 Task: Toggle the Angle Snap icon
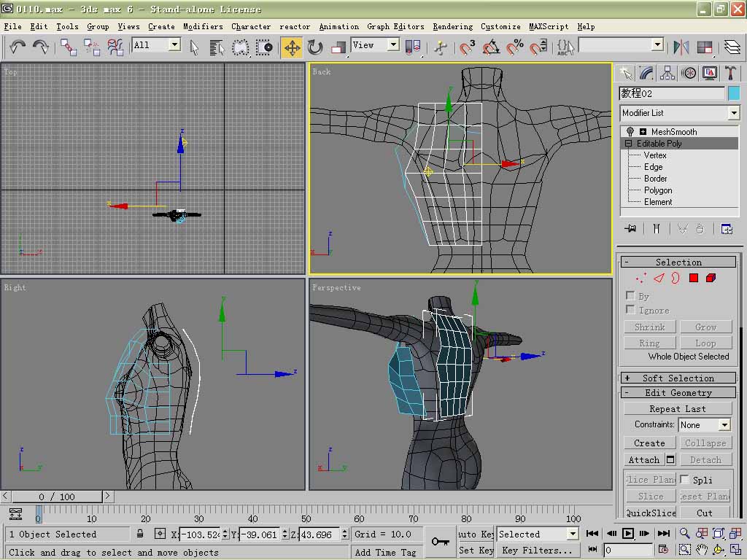click(x=491, y=47)
